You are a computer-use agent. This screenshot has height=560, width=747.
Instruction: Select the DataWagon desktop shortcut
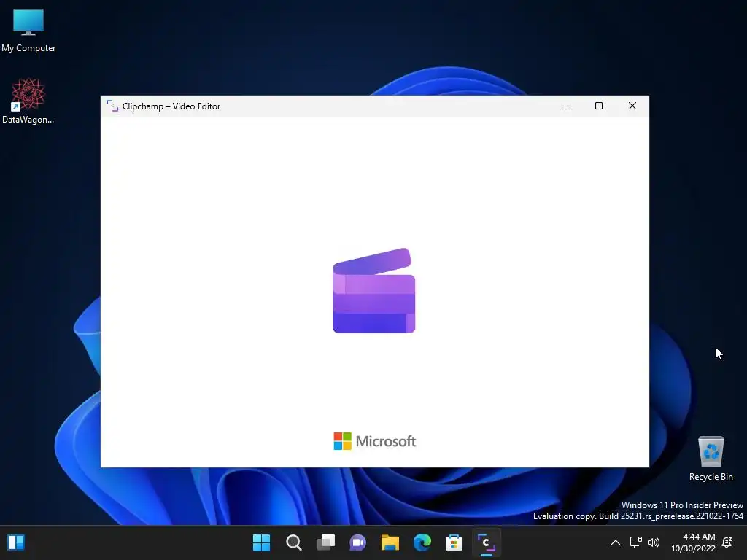28,101
